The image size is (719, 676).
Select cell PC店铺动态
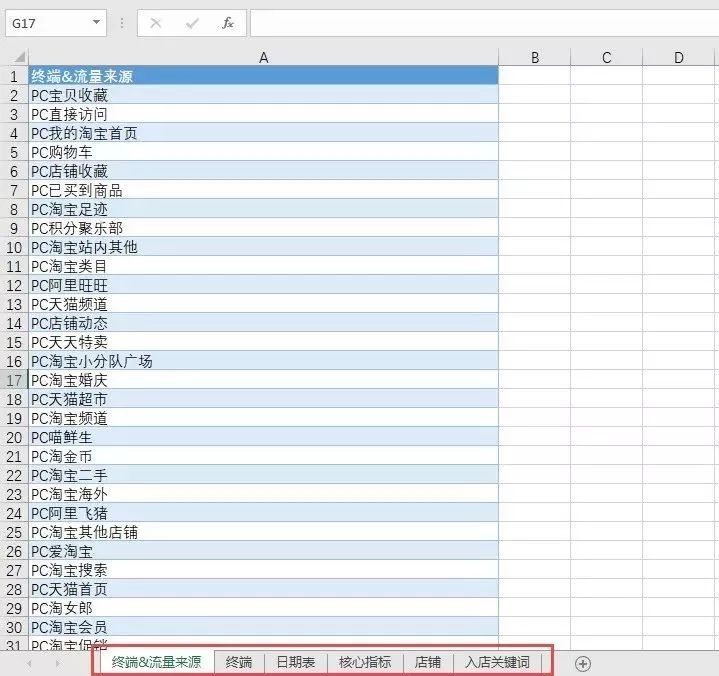coord(263,323)
